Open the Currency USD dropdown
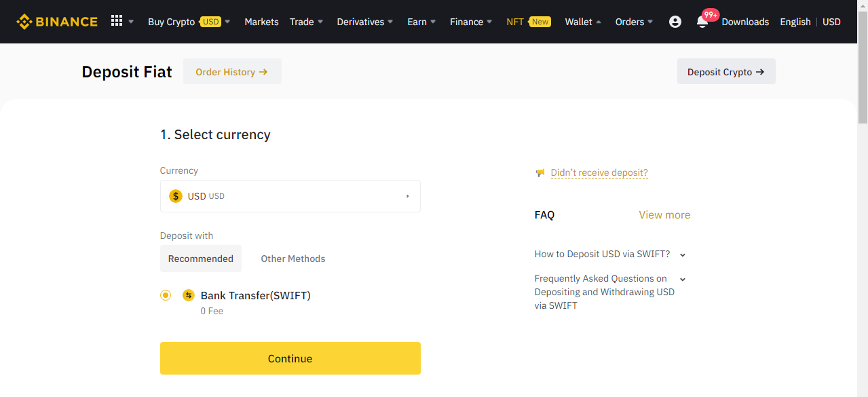The height and width of the screenshot is (397, 868). (x=290, y=196)
